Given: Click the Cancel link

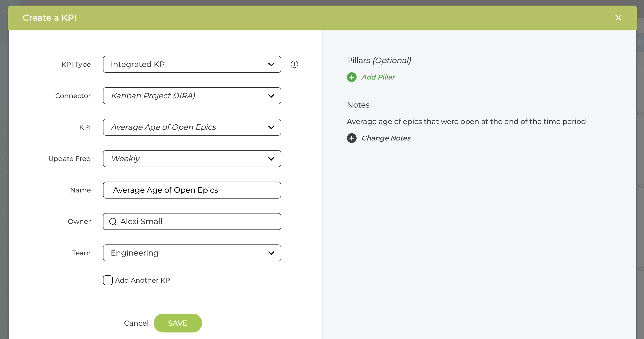Looking at the screenshot, I should coord(136,323).
